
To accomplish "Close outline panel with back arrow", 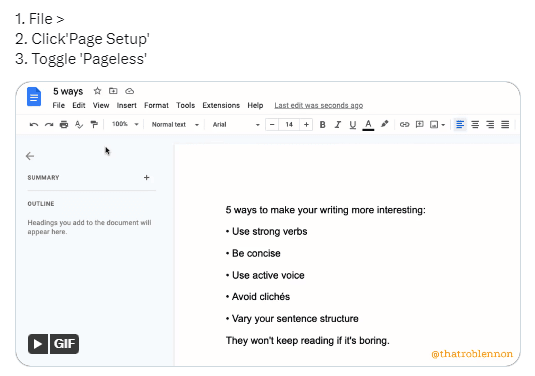I will (x=30, y=156).
